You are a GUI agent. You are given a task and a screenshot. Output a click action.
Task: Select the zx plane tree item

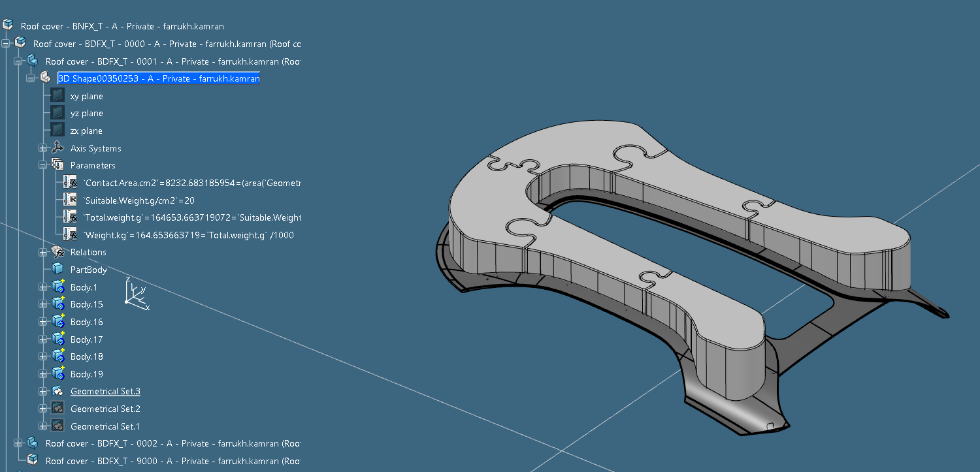pos(86,131)
